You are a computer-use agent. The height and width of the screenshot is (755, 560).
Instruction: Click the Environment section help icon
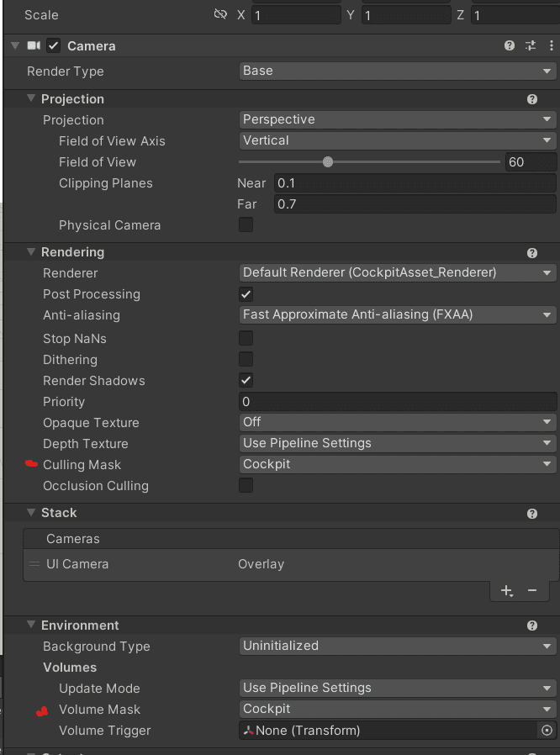pyautogui.click(x=532, y=626)
